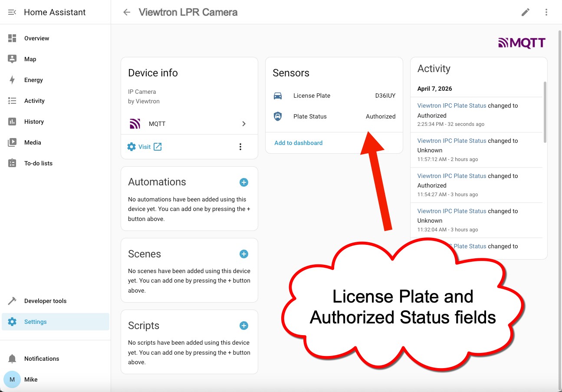Image resolution: width=562 pixels, height=392 pixels.
Task: Open Developer tools from the sidebar
Action: (x=46, y=301)
